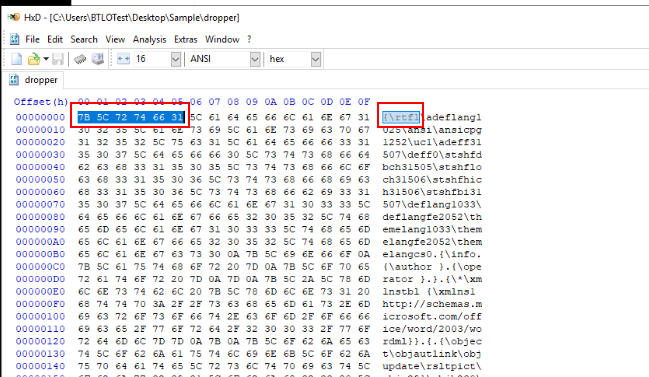Click the bytes-per-row width icon
Screen dimensions: 649x377
click(x=123, y=59)
